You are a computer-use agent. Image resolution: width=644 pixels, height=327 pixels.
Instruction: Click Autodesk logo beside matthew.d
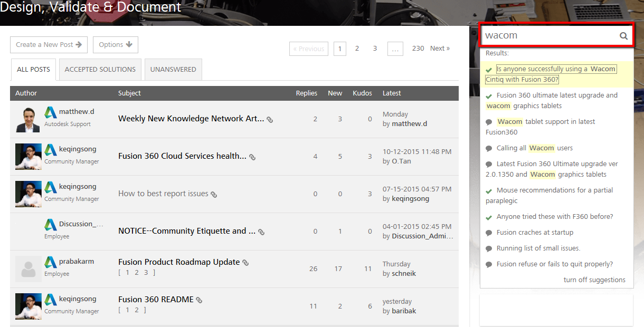pyautogui.click(x=50, y=112)
